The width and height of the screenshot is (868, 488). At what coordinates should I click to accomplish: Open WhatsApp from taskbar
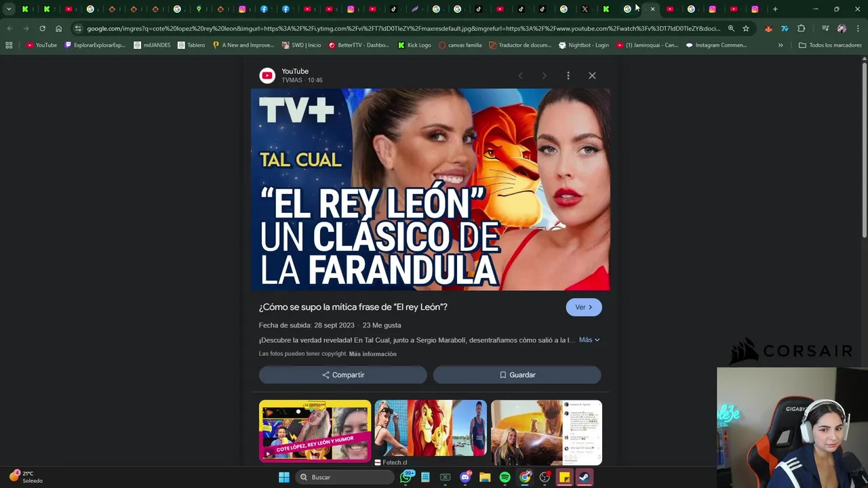(406, 477)
